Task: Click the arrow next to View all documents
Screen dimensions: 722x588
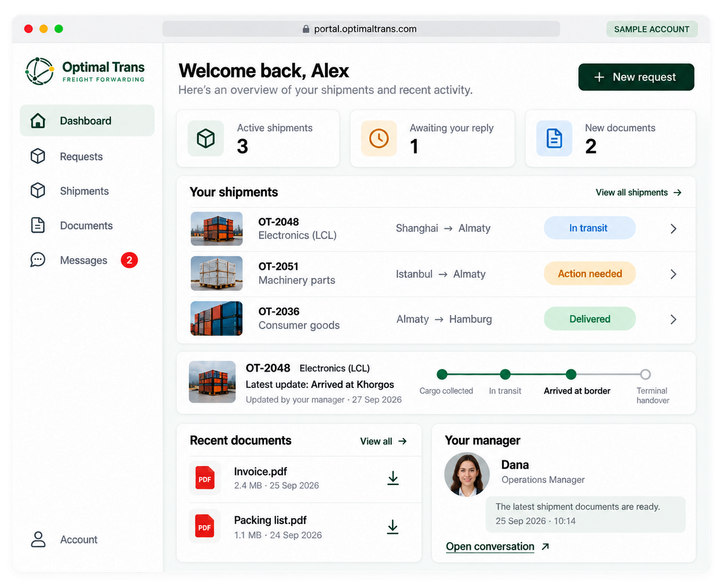Action: click(x=402, y=441)
